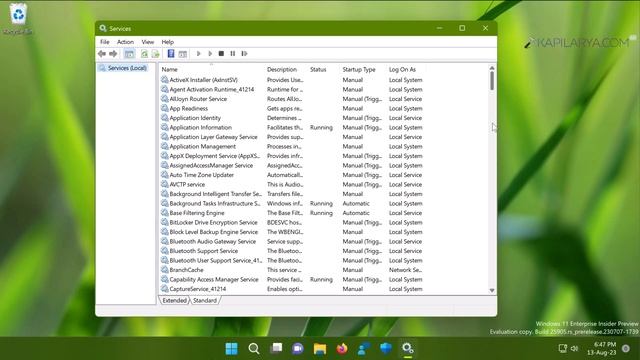Click the gear icon beside Application Identity
The width and height of the screenshot is (640, 360).
pos(164,118)
